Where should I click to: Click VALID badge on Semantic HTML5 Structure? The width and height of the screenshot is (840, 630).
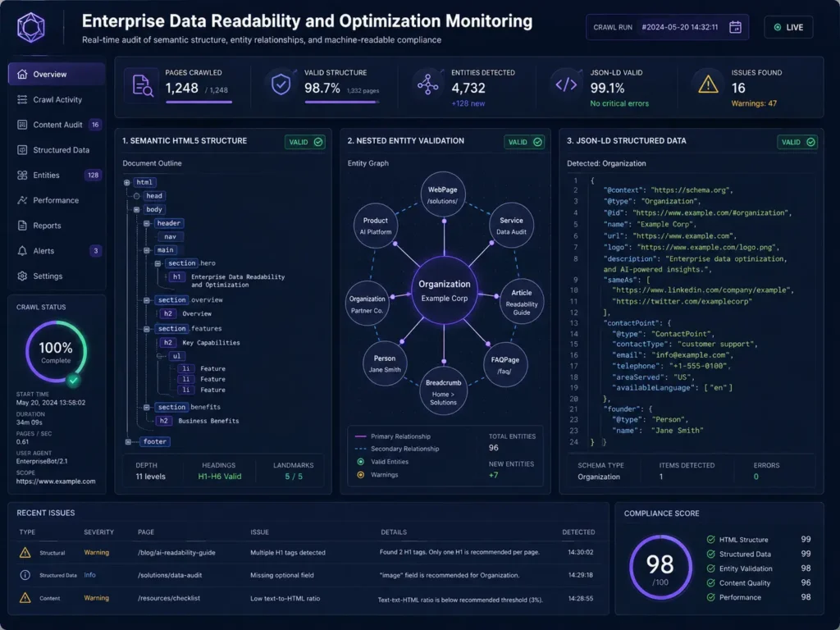[x=305, y=142]
